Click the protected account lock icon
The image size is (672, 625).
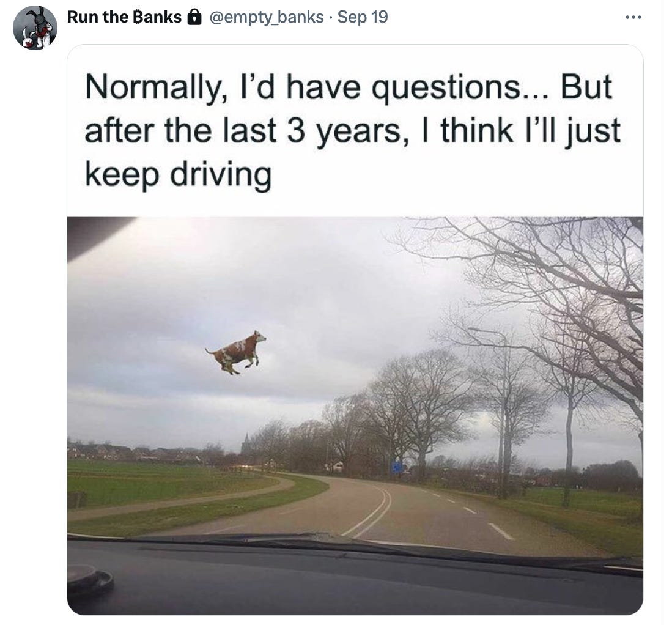(x=196, y=17)
